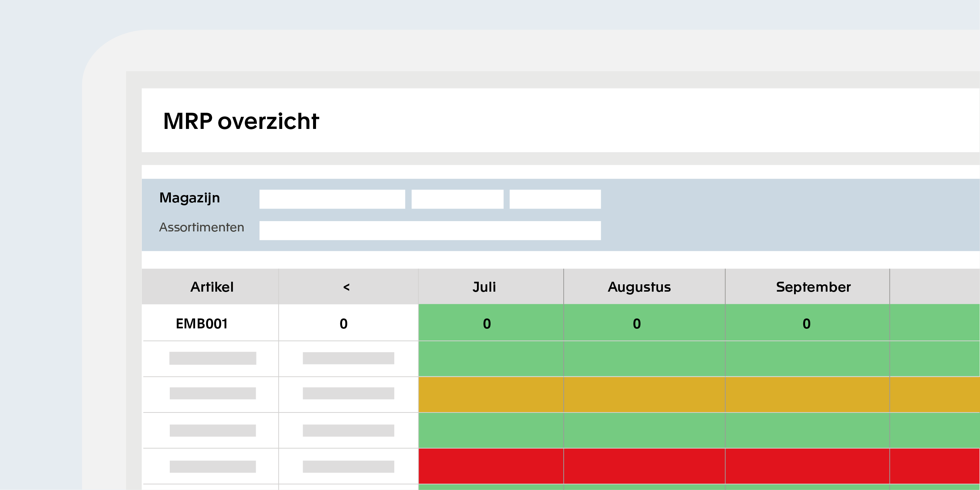Image resolution: width=980 pixels, height=490 pixels.
Task: Select the Artikel column header
Action: [212, 287]
